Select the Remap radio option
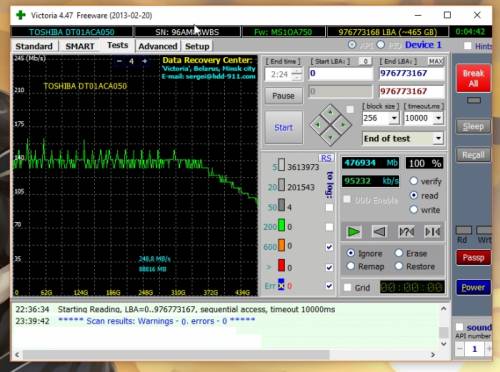This screenshot has height=372, width=500. tap(350, 266)
